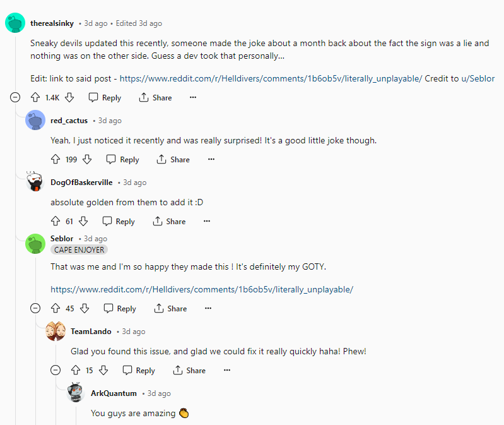
Task: Upvote red_cactus's comment
Action: click(x=56, y=159)
